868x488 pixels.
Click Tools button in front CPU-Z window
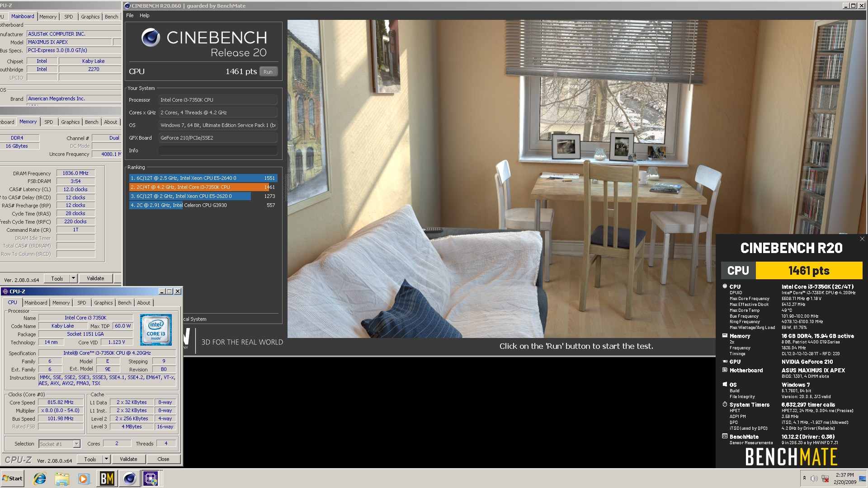pos(90,459)
